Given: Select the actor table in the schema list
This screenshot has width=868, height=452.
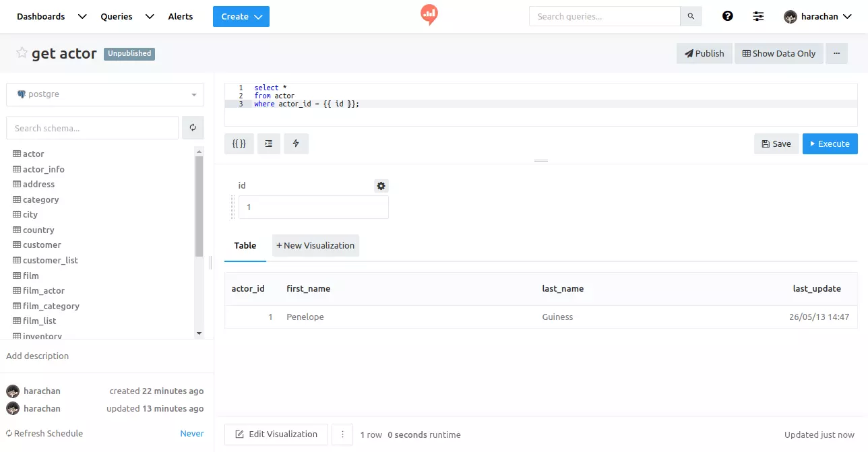Looking at the screenshot, I should [32, 154].
